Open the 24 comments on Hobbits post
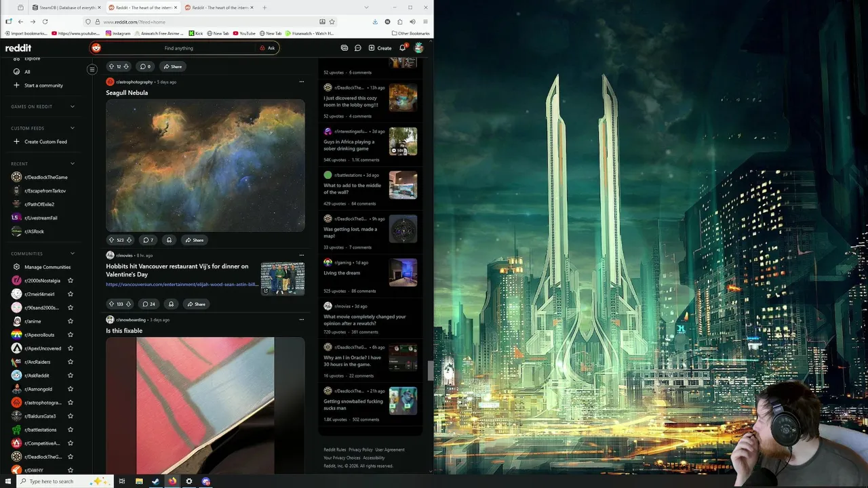 [x=149, y=304]
